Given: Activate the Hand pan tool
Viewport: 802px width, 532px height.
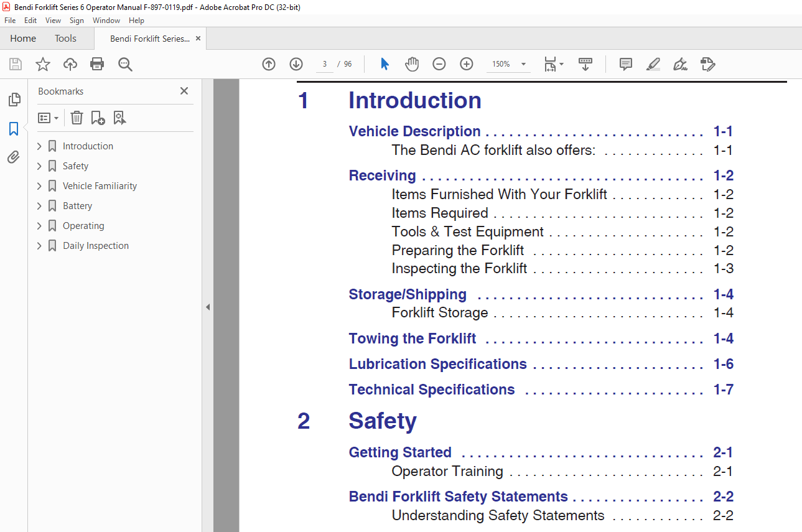Looking at the screenshot, I should tap(412, 64).
